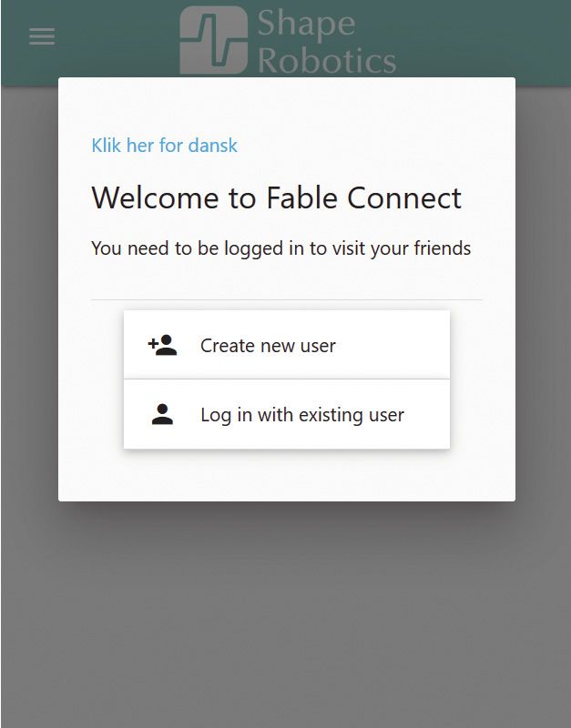Image resolution: width=571 pixels, height=728 pixels.
Task: Click the dimmed backdrop below the dialog
Action: 285,619
